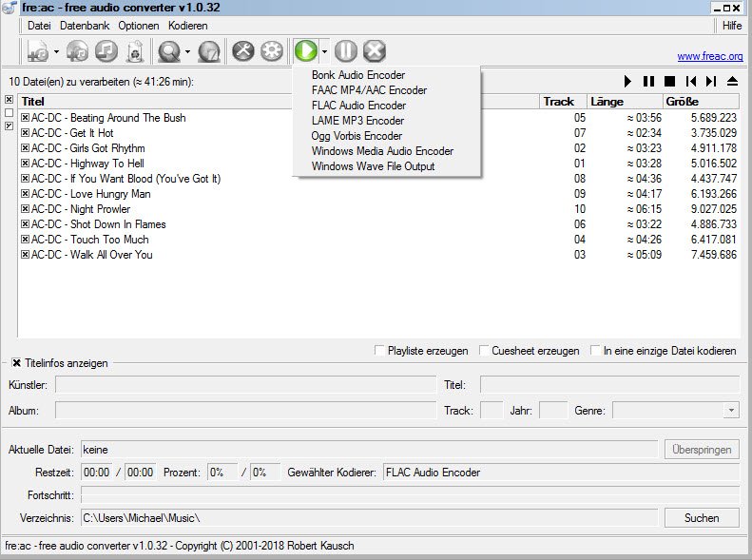Screen dimensions: 752x560
Task: Enable the 'Cuesheet erzeugen' checkbox
Action: coord(484,351)
